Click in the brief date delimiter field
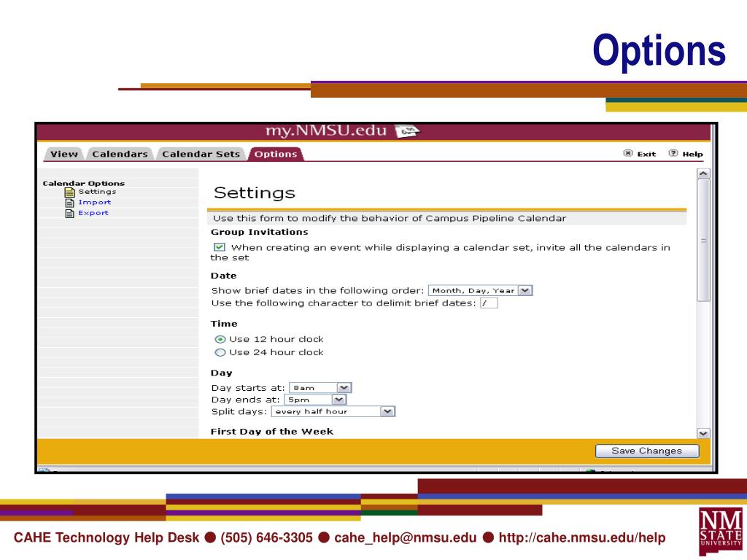The image size is (747, 560). click(x=489, y=303)
